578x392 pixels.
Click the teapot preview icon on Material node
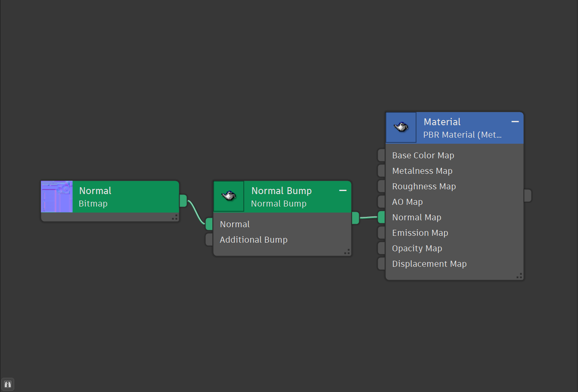401,127
